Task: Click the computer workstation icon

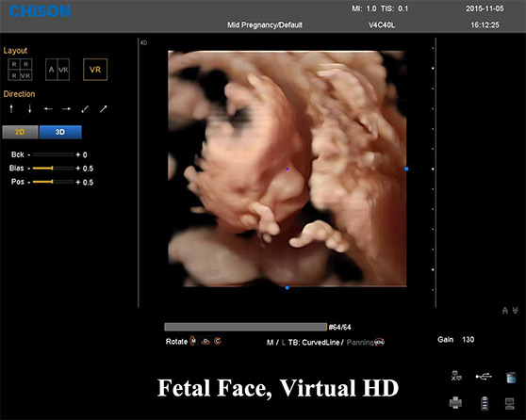Action: 510,403
